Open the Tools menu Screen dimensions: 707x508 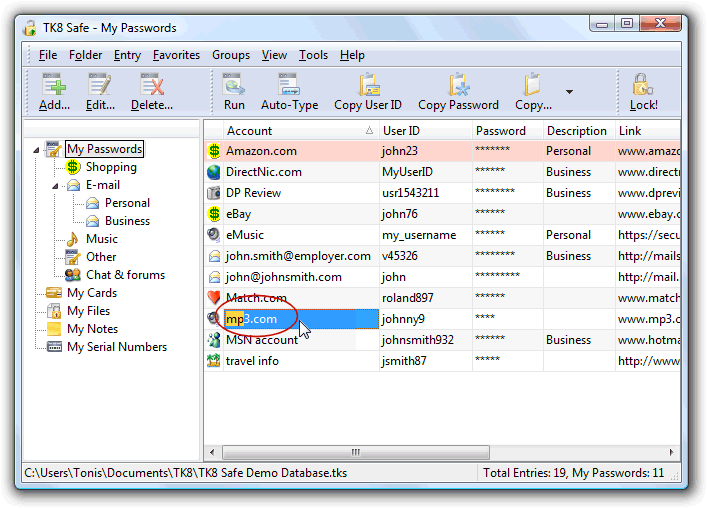click(x=313, y=55)
